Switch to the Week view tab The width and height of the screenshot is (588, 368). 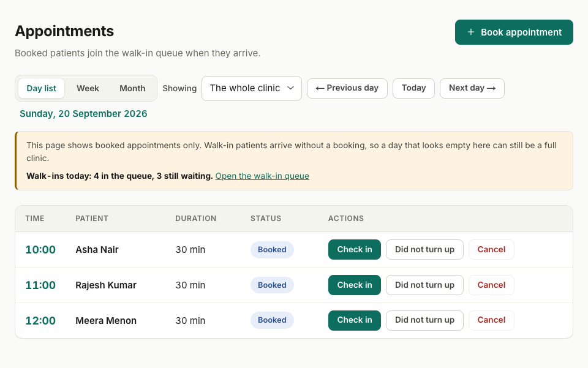point(88,88)
